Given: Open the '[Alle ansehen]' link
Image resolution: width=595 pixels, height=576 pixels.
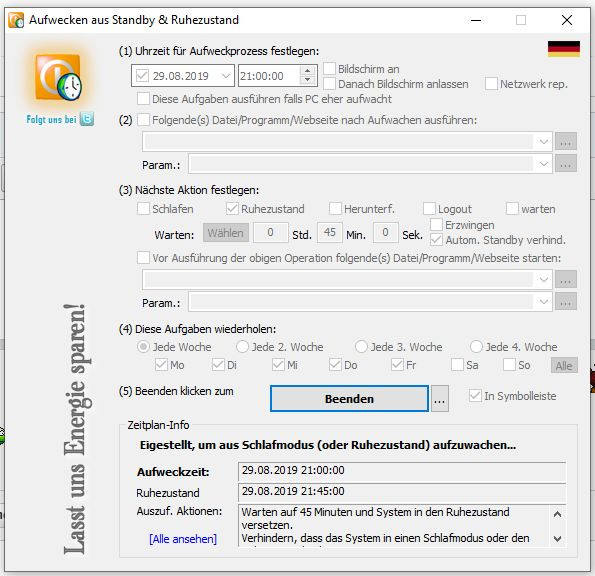Looking at the screenshot, I should pyautogui.click(x=183, y=539).
